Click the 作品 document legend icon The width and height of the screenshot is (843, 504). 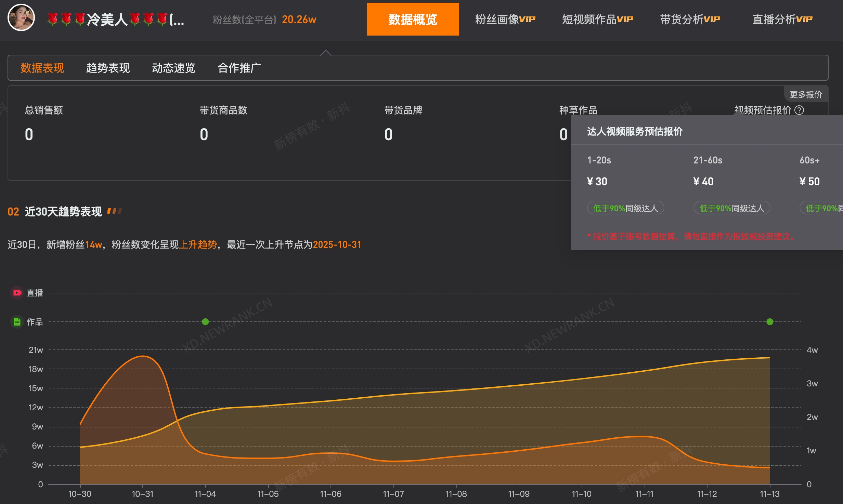[x=17, y=322]
